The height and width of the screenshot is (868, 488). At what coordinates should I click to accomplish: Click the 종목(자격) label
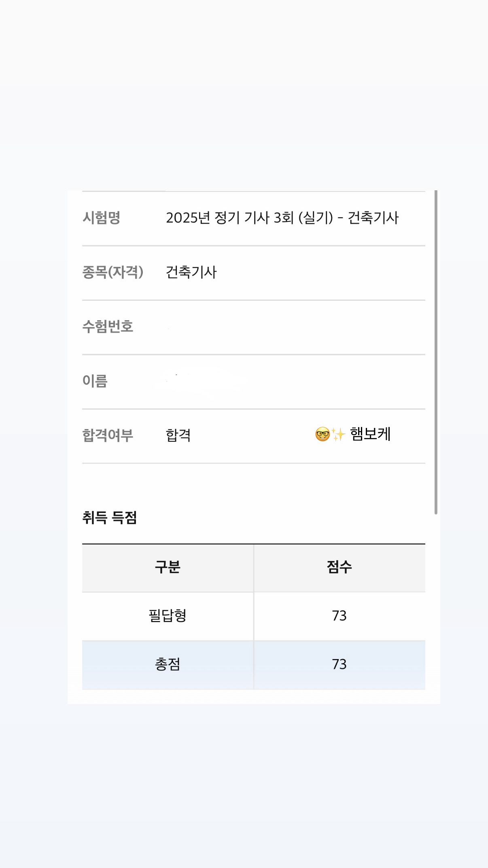[x=113, y=272]
